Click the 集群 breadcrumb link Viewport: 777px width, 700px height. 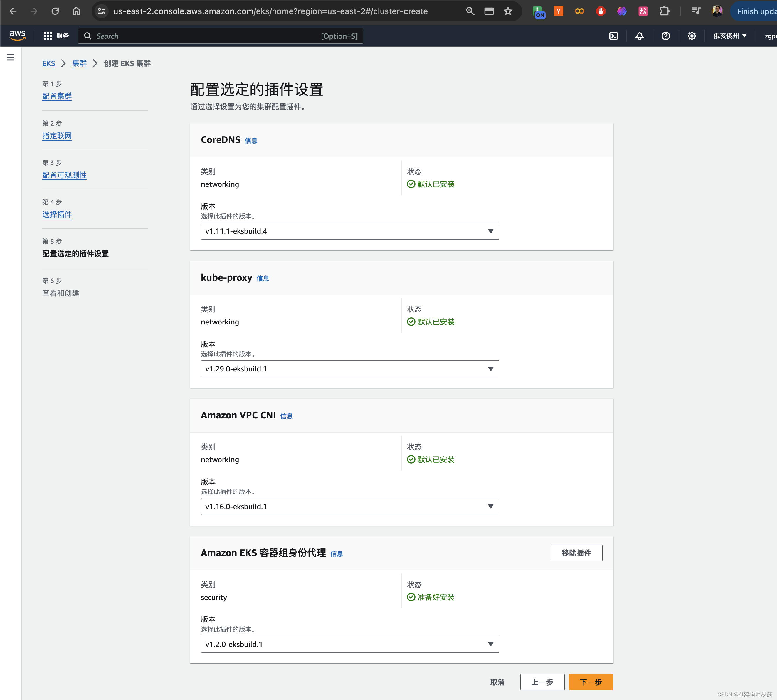(x=79, y=63)
